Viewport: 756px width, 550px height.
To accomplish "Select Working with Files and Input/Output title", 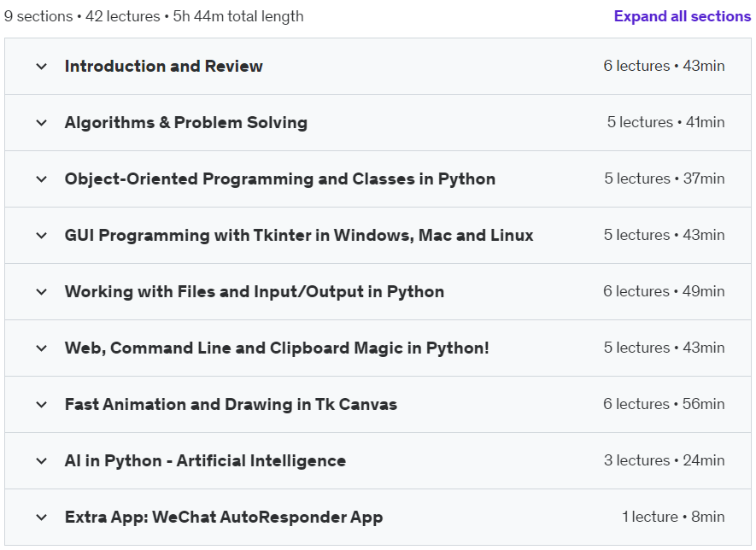I will coord(255,291).
